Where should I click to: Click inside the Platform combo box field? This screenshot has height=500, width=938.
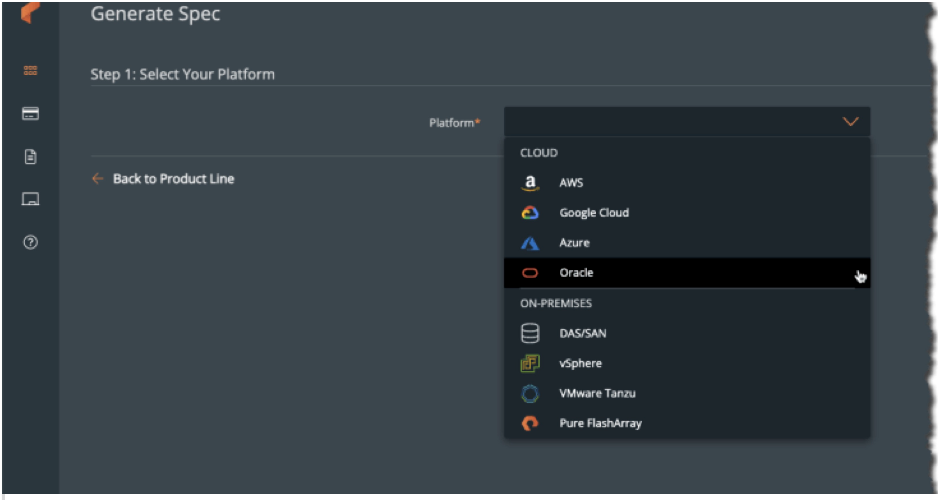670,122
